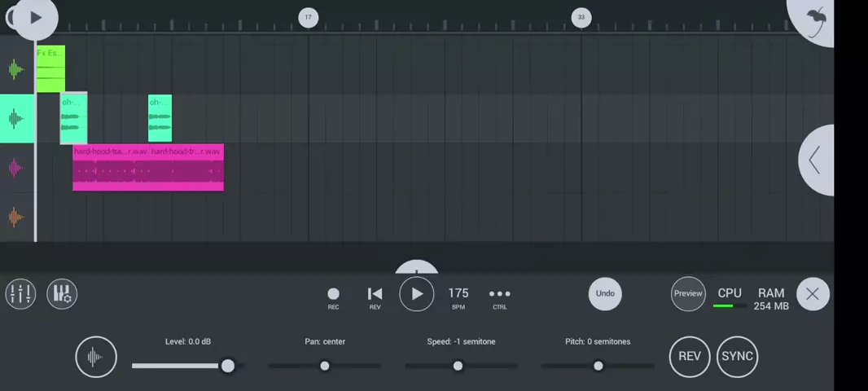
Task: Open the mixer faders panel icon
Action: click(x=20, y=294)
